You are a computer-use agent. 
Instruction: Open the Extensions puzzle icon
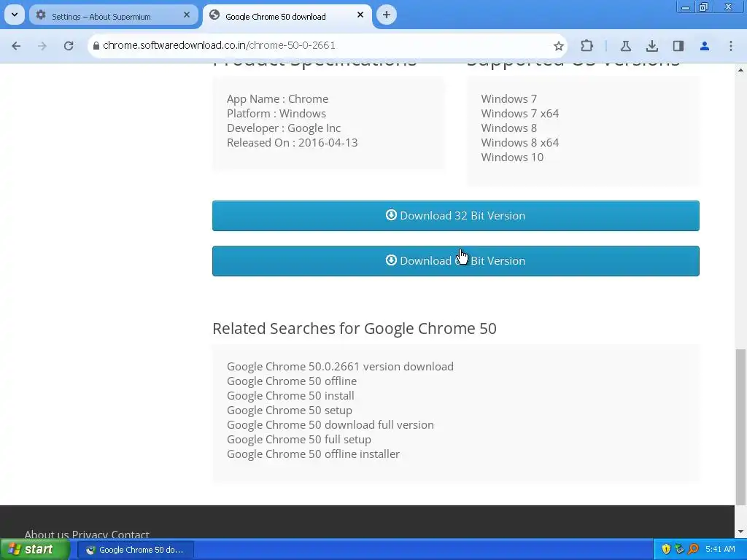coord(587,46)
